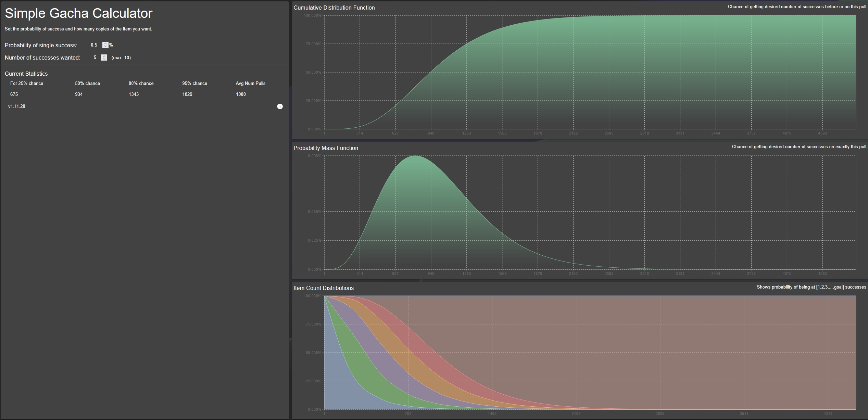Decrease probability of single success with down arrow
The image size is (868, 420).
pos(105,47)
